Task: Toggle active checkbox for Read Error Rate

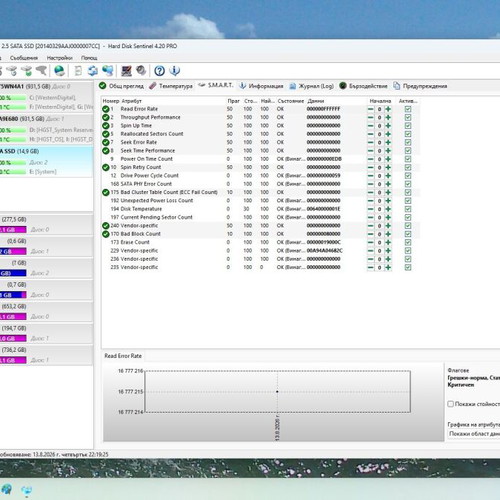Action: [408, 109]
